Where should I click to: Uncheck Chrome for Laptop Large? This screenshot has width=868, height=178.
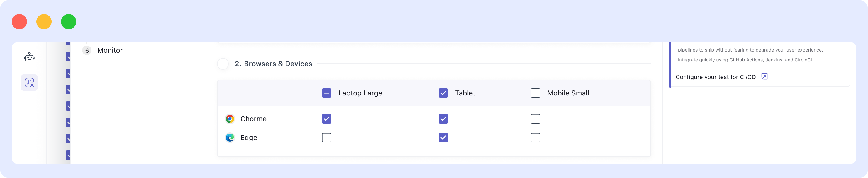[326, 119]
